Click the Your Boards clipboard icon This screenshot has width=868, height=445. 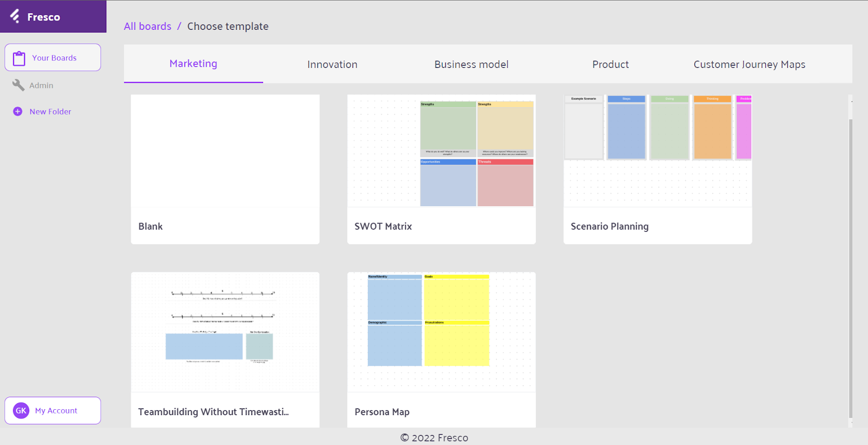tap(19, 58)
